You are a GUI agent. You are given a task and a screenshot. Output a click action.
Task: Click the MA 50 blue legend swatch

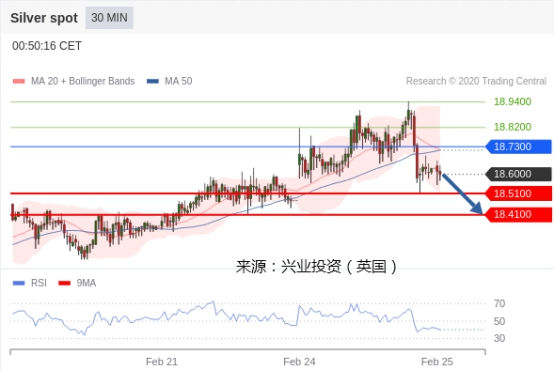pyautogui.click(x=153, y=81)
